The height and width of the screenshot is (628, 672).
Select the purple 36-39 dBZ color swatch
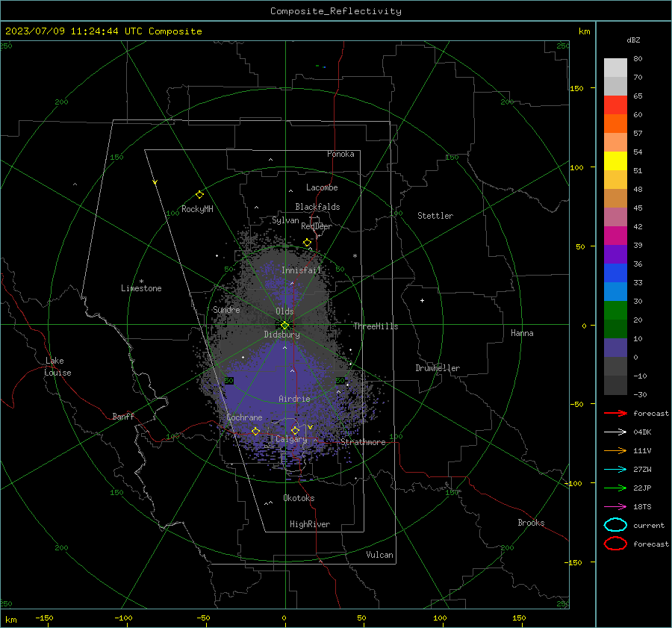(615, 255)
